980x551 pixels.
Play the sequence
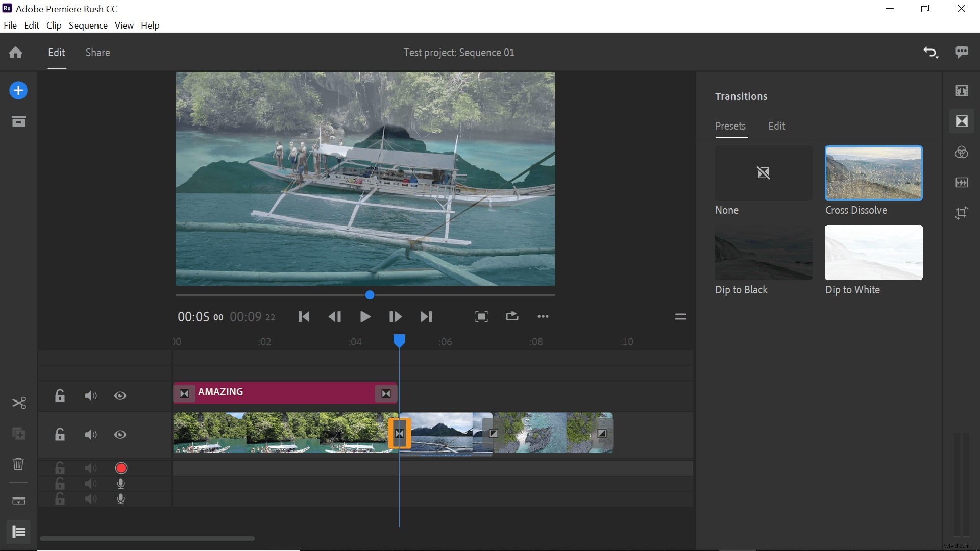tap(365, 317)
